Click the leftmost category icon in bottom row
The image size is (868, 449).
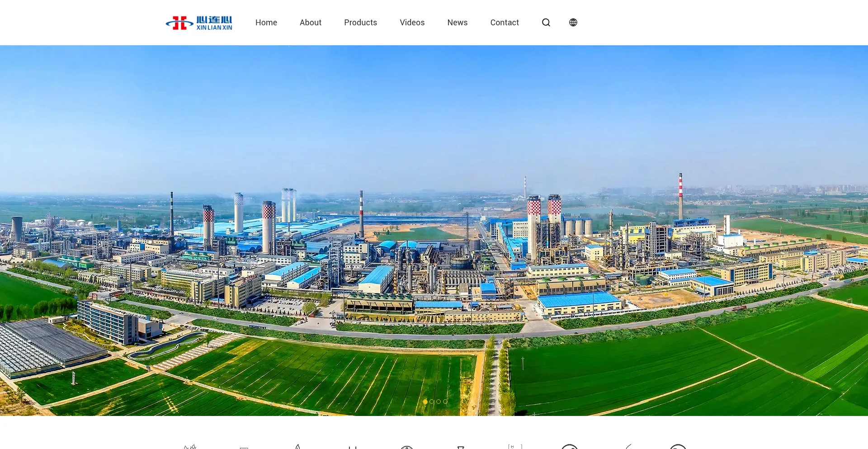[x=190, y=447]
